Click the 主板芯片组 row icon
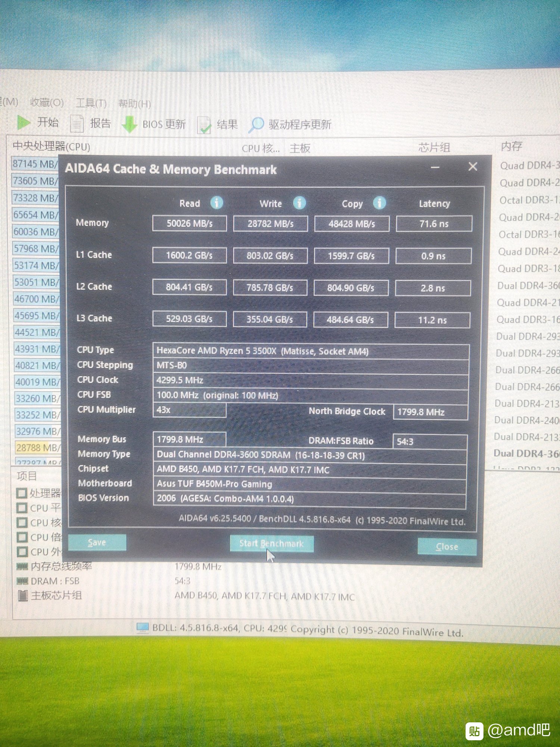The image size is (560, 747). click(x=23, y=596)
